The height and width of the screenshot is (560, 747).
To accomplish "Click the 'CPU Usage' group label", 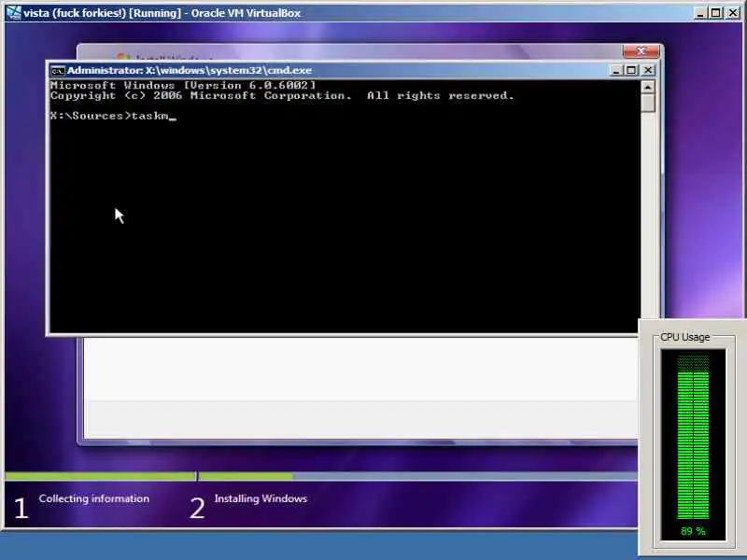I will tap(685, 337).
